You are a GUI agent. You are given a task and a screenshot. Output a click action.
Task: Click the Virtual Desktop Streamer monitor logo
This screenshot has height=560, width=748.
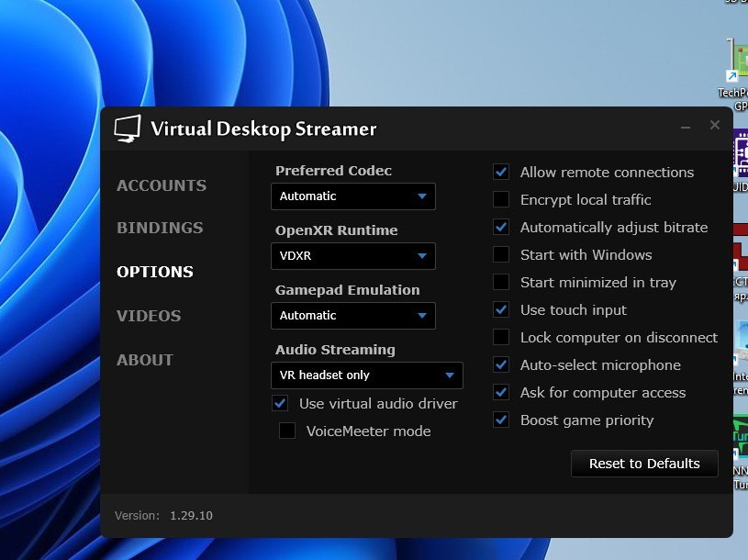click(128, 129)
